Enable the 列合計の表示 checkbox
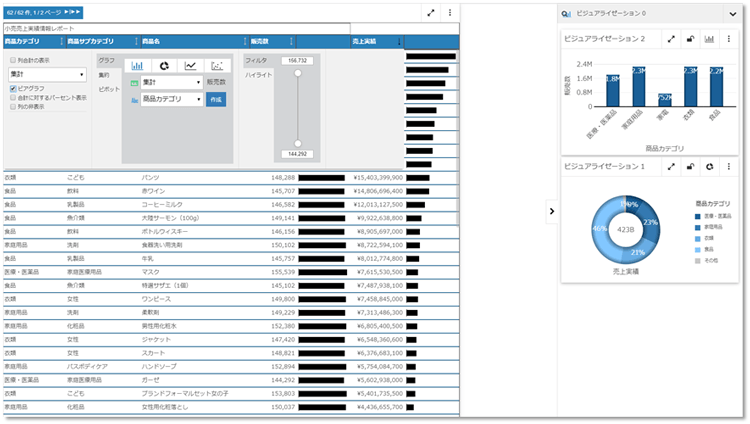Viewport: 750px width, 424px height. (13, 61)
